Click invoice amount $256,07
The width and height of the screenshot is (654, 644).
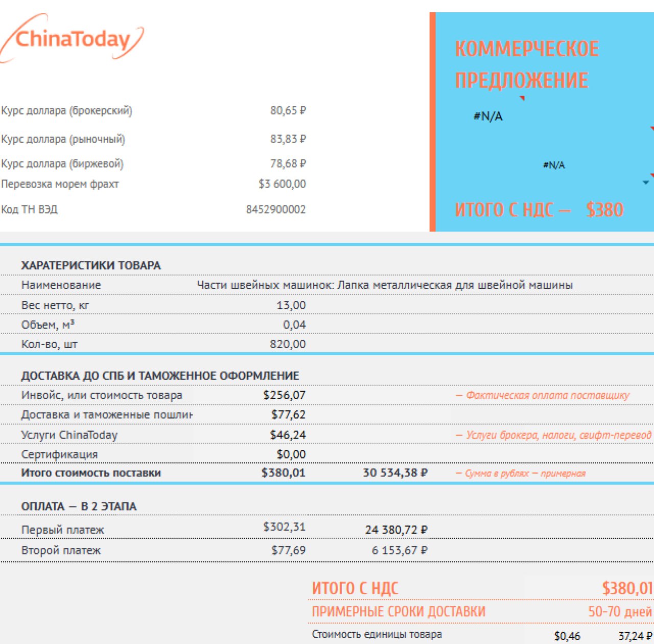point(284,395)
